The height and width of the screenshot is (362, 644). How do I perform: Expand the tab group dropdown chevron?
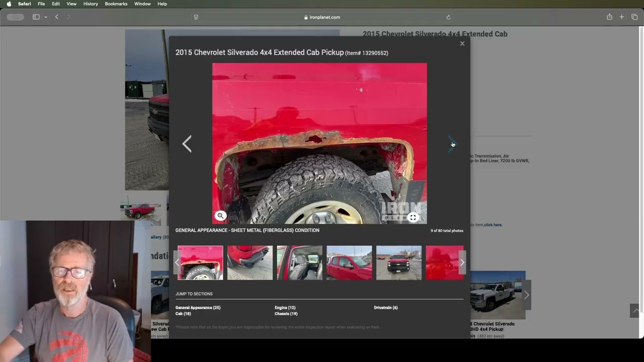click(45, 17)
